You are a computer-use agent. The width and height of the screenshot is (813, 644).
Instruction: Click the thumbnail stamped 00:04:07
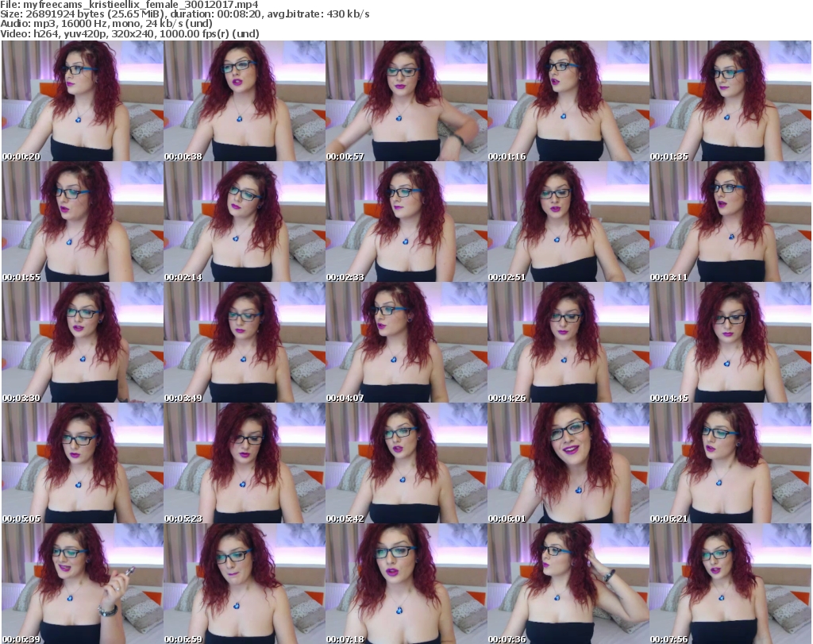coord(406,342)
